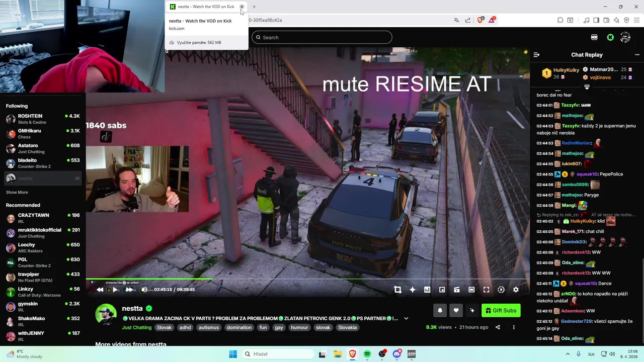Open nestta channel avatar
644x362 pixels.
(106, 315)
